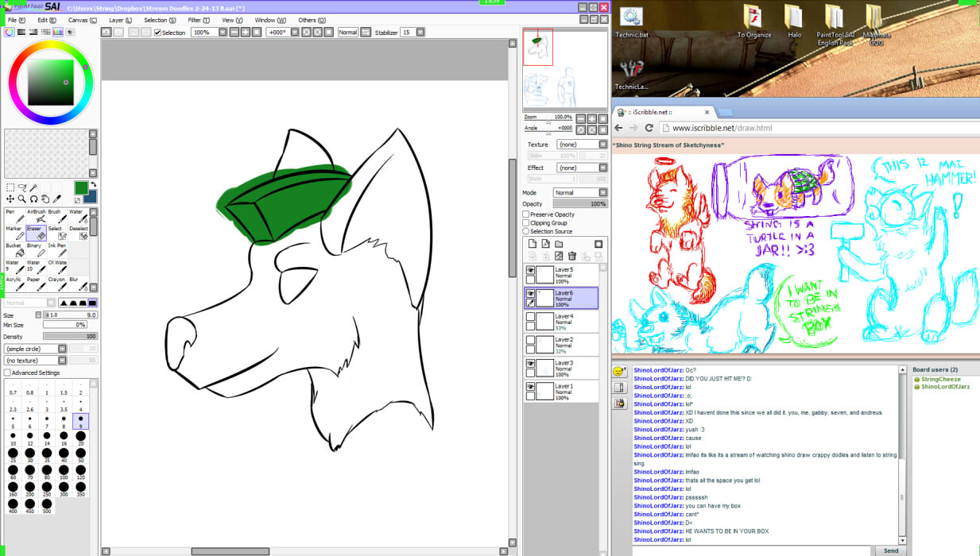This screenshot has height=556, width=980.
Task: Click the green foreground color swatch
Action: 81,187
